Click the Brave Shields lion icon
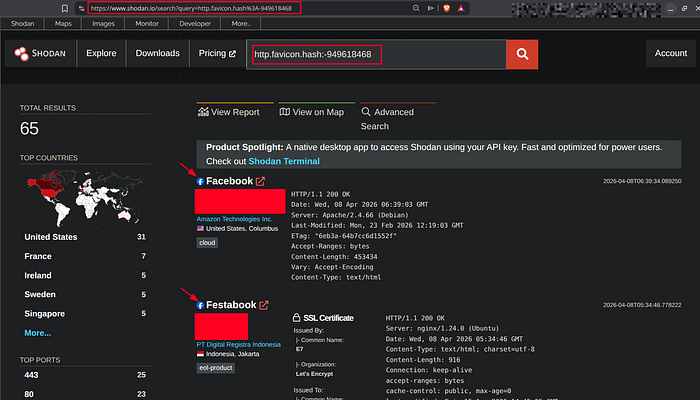The height and width of the screenshot is (400, 700). coord(446,8)
